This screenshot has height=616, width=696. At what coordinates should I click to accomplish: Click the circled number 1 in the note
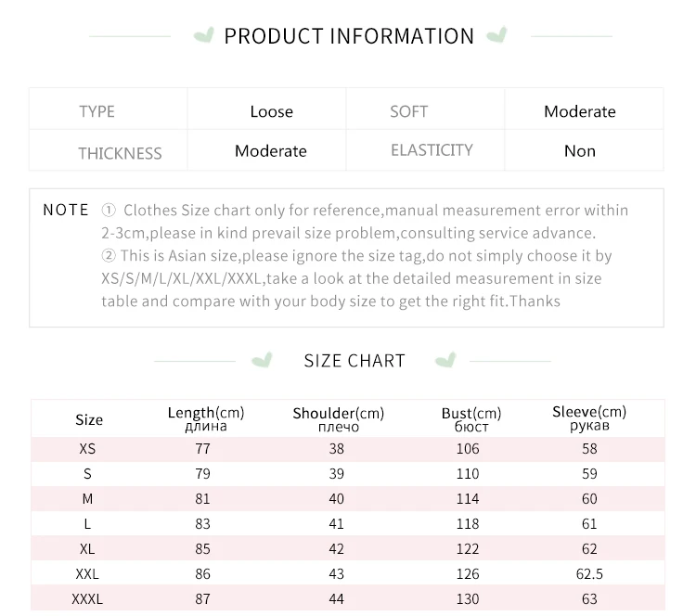[x=109, y=211]
